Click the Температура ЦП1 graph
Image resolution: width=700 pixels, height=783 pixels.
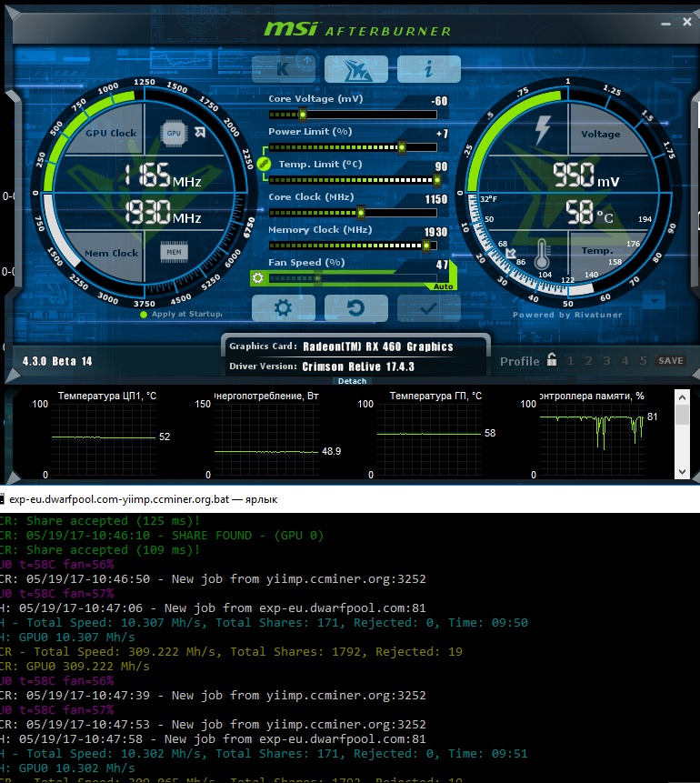104,440
